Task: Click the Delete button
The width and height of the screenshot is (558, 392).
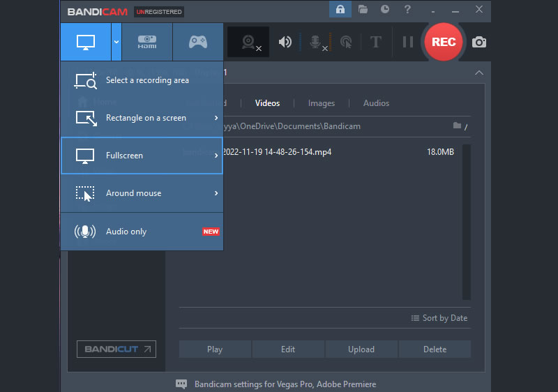Action: point(435,349)
